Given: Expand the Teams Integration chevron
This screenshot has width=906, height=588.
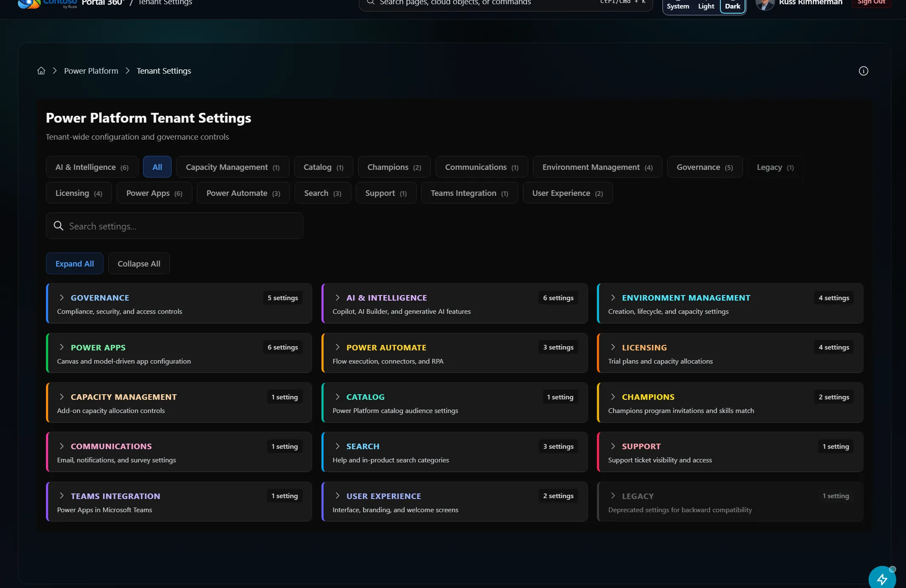Looking at the screenshot, I should [62, 496].
